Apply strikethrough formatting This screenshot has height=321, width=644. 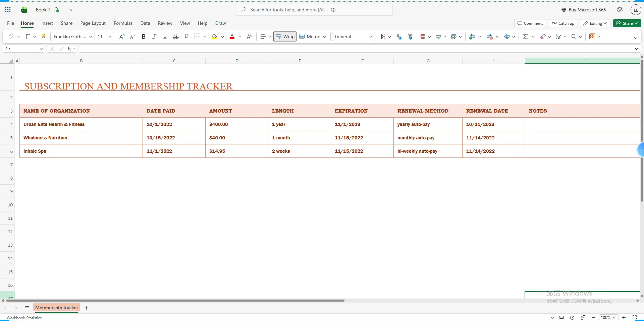[x=175, y=37]
